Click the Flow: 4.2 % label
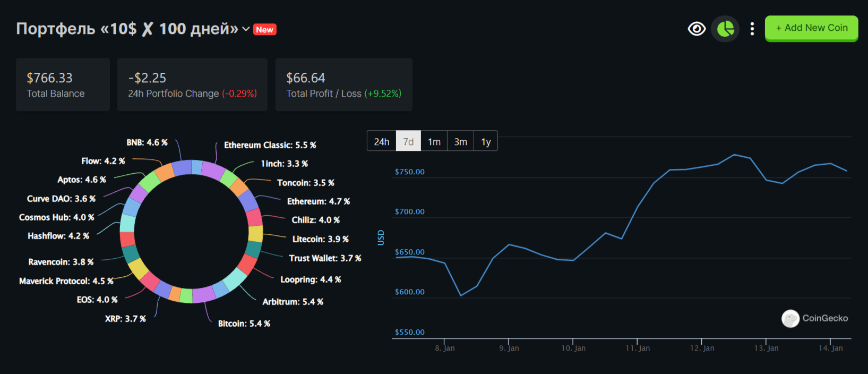Viewport: 868px width, 374px height. coord(104,161)
